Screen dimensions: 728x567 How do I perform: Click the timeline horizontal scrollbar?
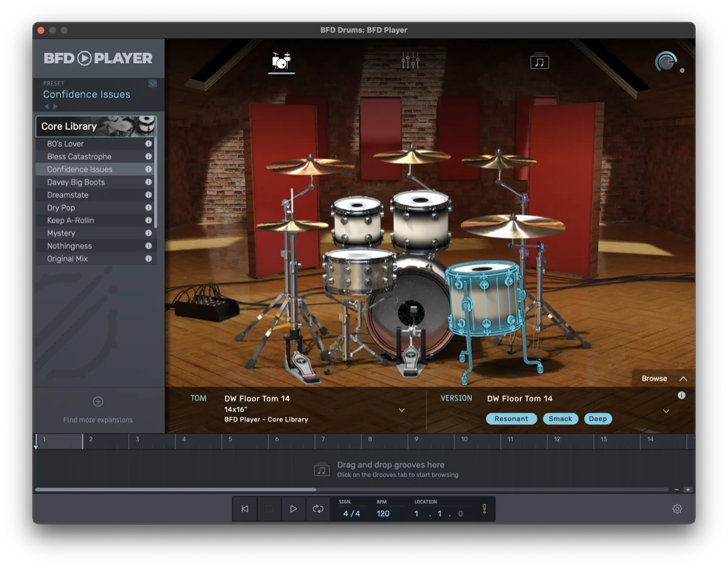175,489
